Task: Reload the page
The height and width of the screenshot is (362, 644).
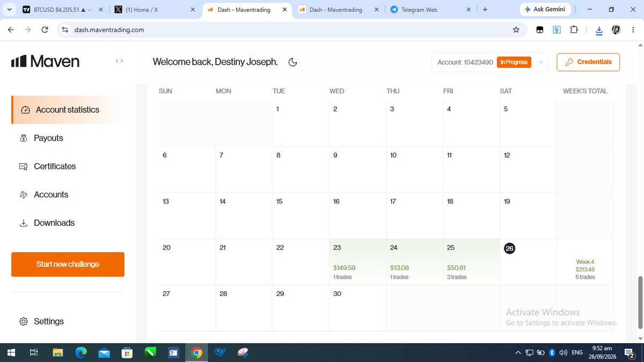Action: click(45, 30)
